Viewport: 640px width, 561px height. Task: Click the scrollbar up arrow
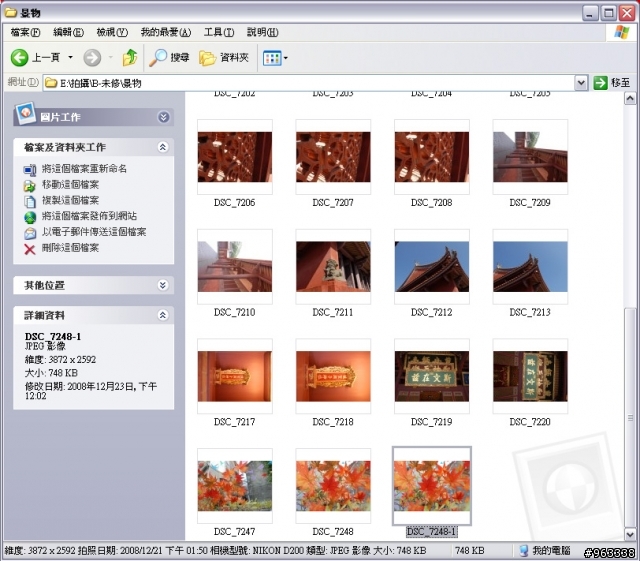tap(630, 98)
